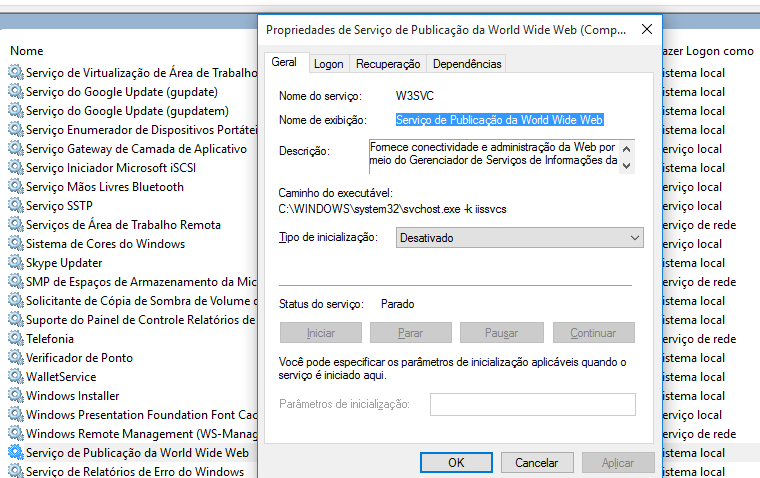The width and height of the screenshot is (760, 478).
Task: Open the Recuperação tab
Action: pos(388,64)
